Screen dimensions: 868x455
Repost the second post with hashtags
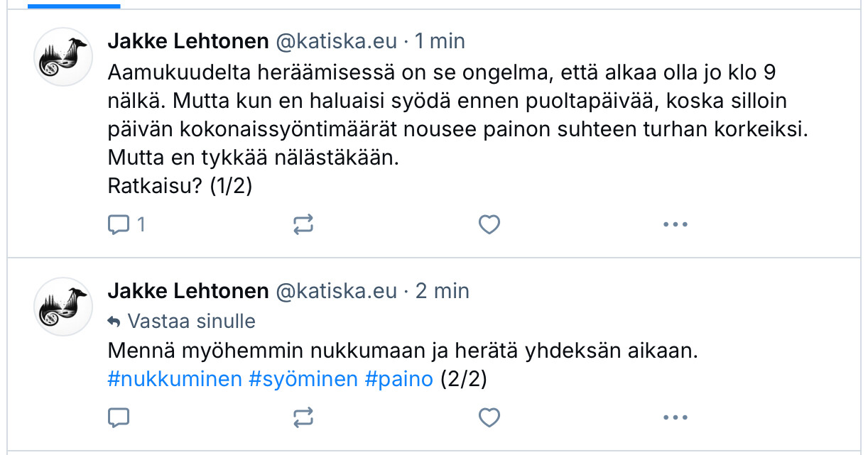(303, 417)
